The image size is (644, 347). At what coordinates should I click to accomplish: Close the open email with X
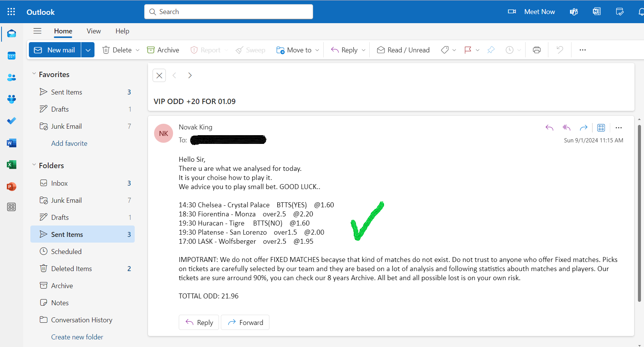coord(159,75)
